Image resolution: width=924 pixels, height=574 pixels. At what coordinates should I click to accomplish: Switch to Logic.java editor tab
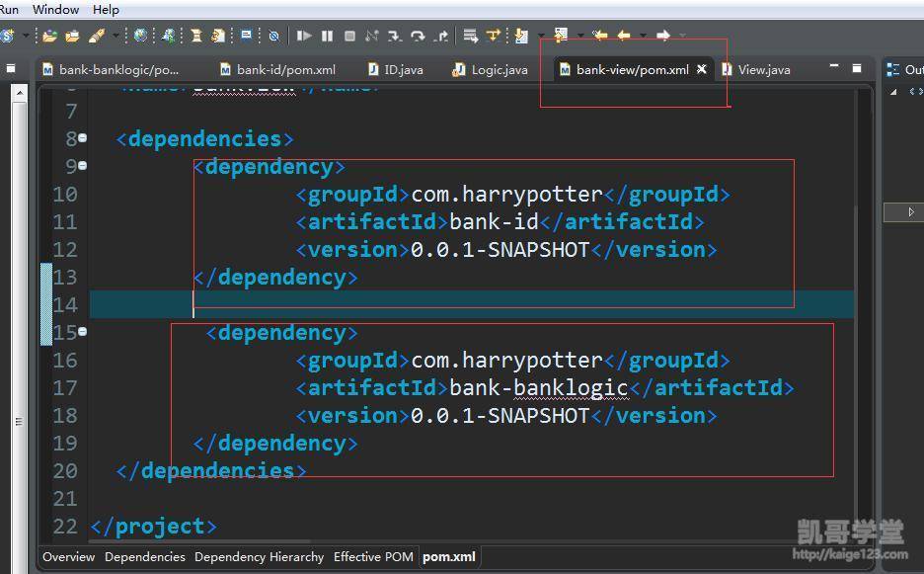[x=491, y=69]
